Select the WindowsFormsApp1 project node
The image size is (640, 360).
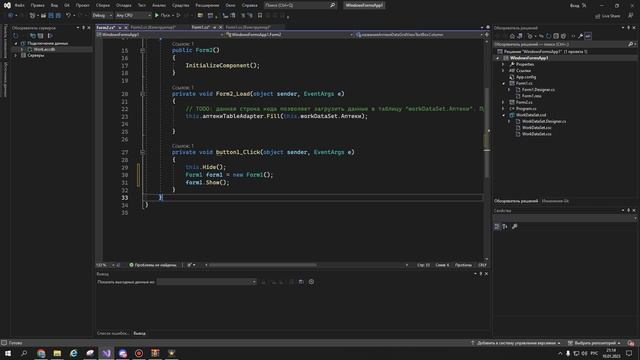529,58
